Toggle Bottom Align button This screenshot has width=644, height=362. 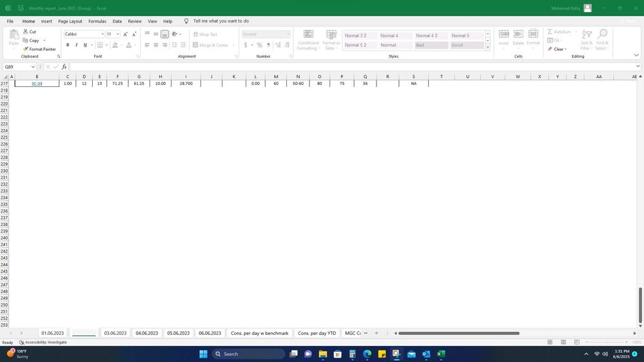pos(164,34)
